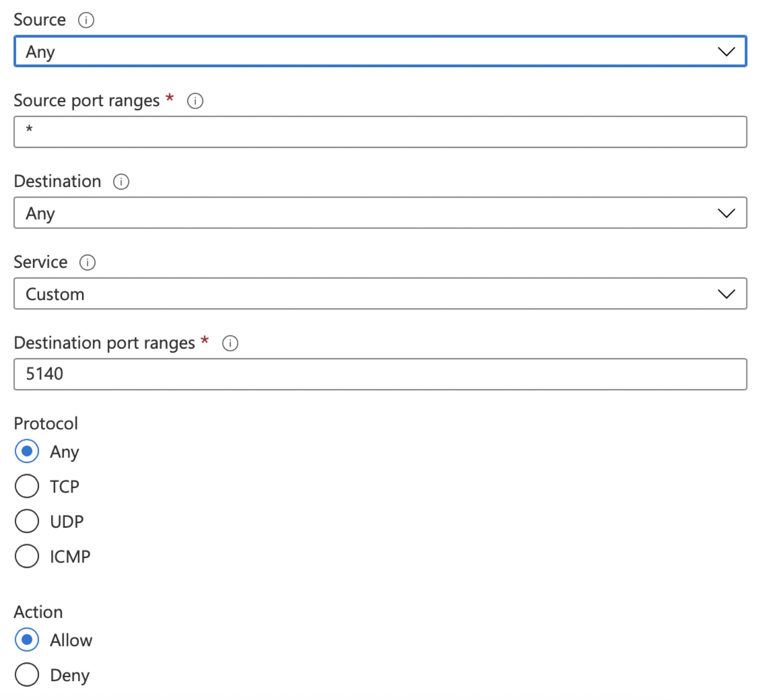The width and height of the screenshot is (769, 700).
Task: Click the info icon beside Service
Action: [x=87, y=263]
